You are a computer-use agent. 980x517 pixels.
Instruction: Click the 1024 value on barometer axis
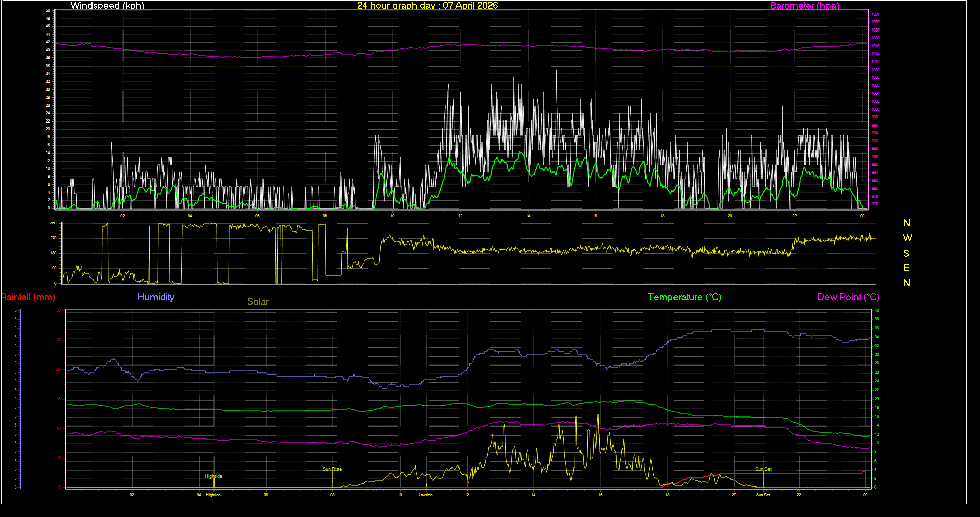[x=875, y=15]
